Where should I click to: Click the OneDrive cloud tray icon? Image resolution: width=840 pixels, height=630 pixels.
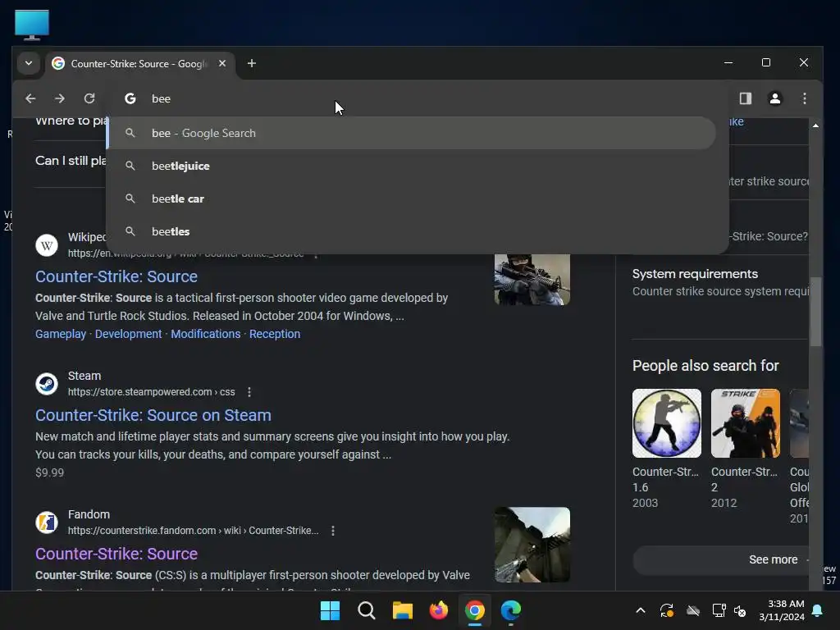[x=693, y=610]
